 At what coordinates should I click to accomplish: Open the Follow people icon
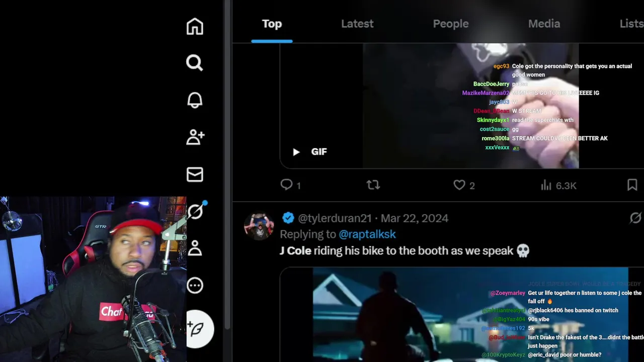click(195, 137)
